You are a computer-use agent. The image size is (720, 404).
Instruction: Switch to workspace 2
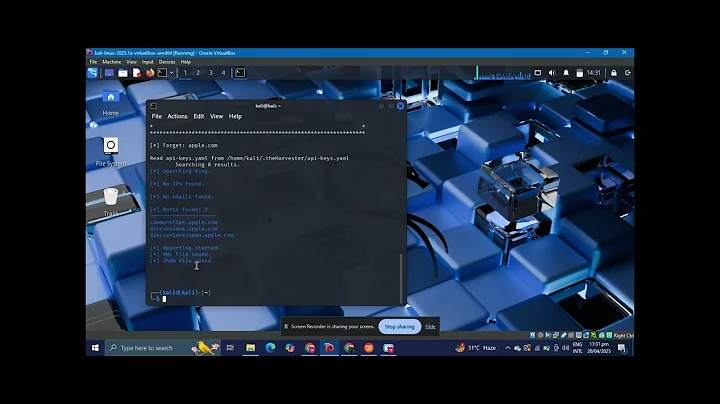pyautogui.click(x=198, y=73)
